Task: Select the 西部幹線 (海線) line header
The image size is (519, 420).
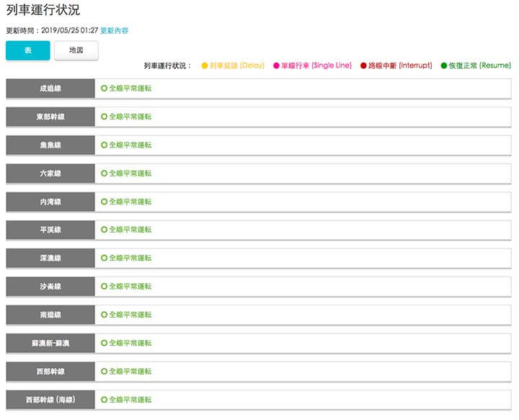Action: pyautogui.click(x=50, y=400)
